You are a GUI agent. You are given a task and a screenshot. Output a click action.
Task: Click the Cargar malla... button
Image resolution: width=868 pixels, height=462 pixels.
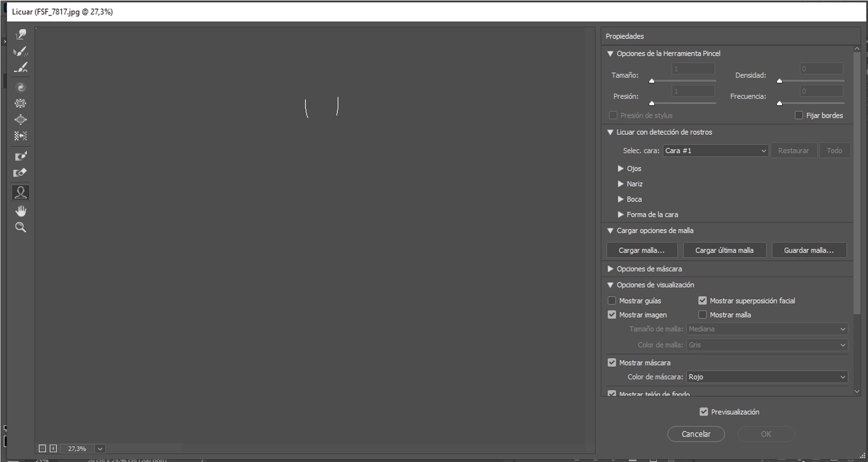642,250
